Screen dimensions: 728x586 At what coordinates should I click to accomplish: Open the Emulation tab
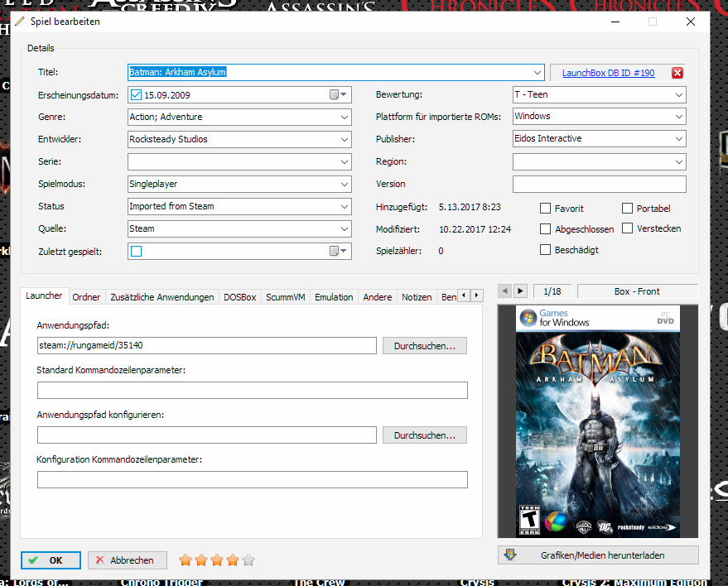[x=334, y=297]
